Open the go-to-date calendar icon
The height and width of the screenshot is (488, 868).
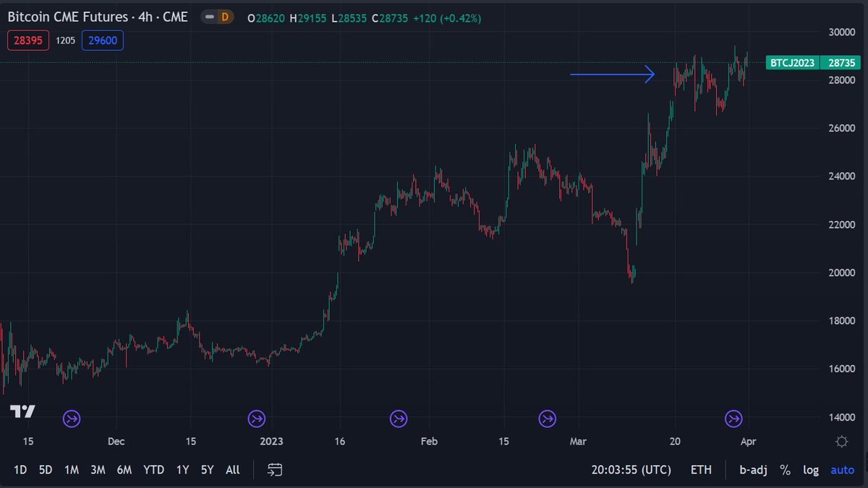point(275,470)
